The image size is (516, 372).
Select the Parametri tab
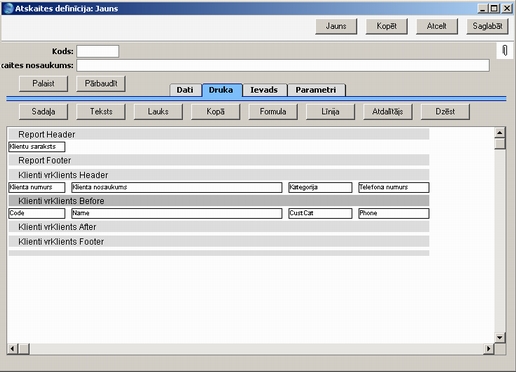[x=316, y=90]
